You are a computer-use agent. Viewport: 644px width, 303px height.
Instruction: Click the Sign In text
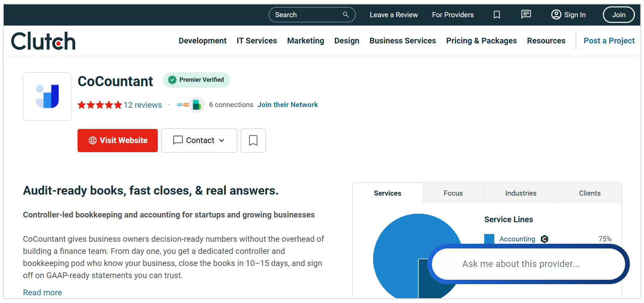575,15
